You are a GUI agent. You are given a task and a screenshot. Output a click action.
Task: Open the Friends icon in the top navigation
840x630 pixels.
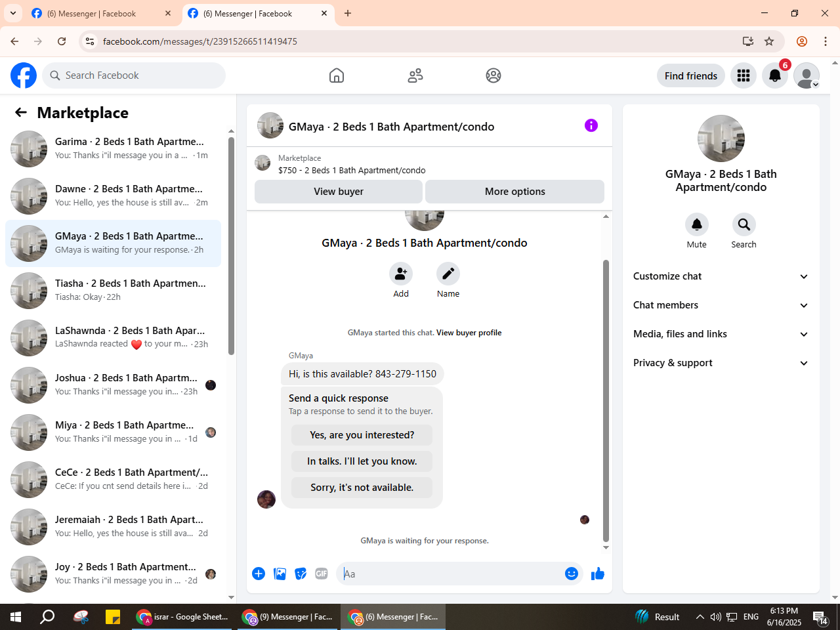pyautogui.click(x=415, y=75)
